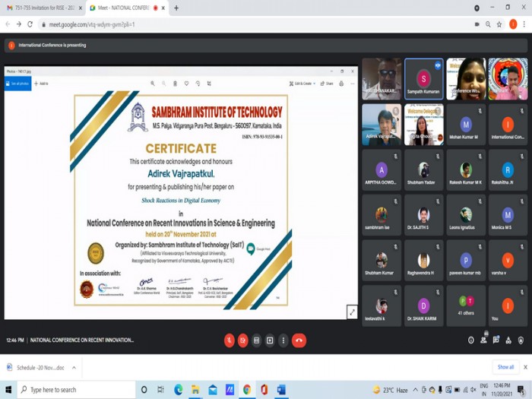Screen dimensions: 532x399
Task: Expand the presentation to full view
Action: pyautogui.click(x=352, y=312)
